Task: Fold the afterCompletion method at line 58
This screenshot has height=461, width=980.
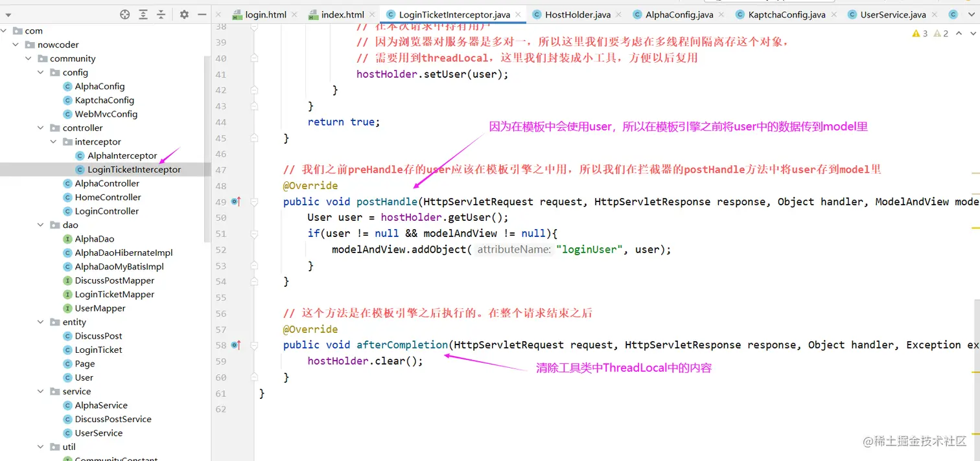Action: click(x=254, y=345)
